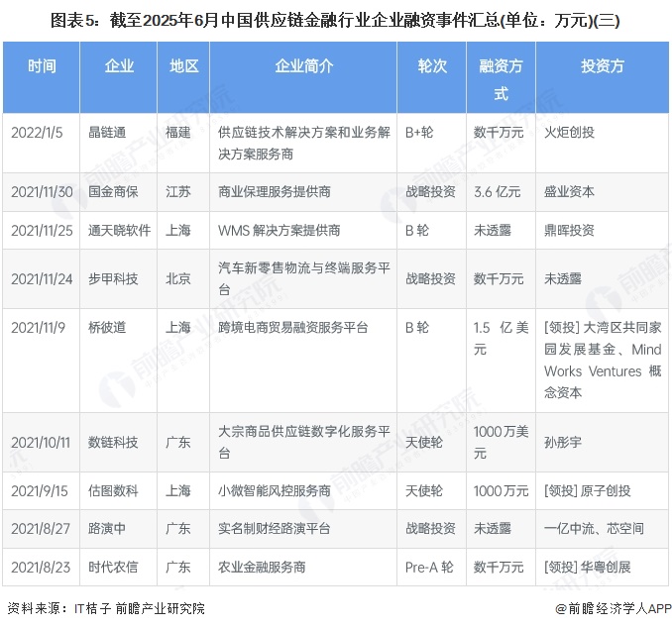The height and width of the screenshot is (629, 672).
Task: Click investor 盛业资本
Action: point(569,192)
